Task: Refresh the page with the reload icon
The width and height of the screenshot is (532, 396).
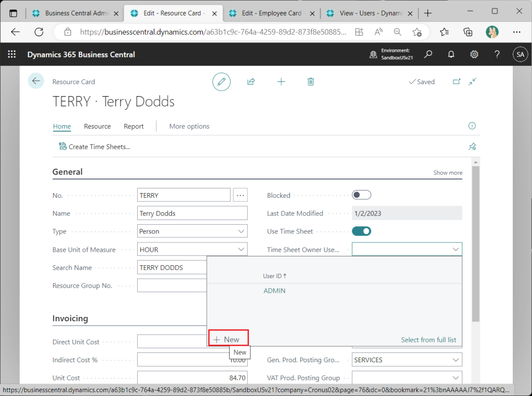Action: click(39, 32)
